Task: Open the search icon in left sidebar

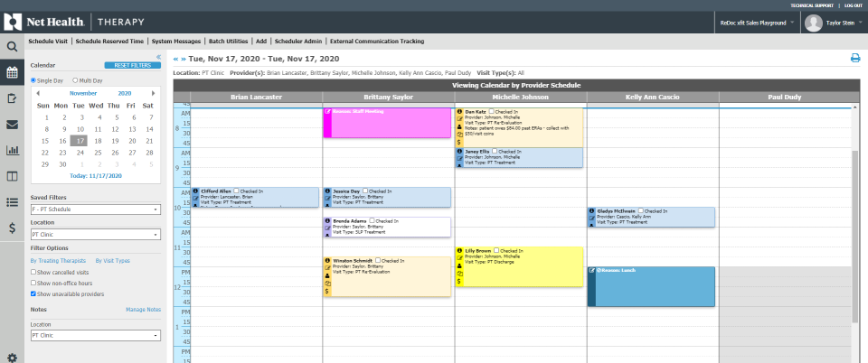Action: (x=13, y=46)
